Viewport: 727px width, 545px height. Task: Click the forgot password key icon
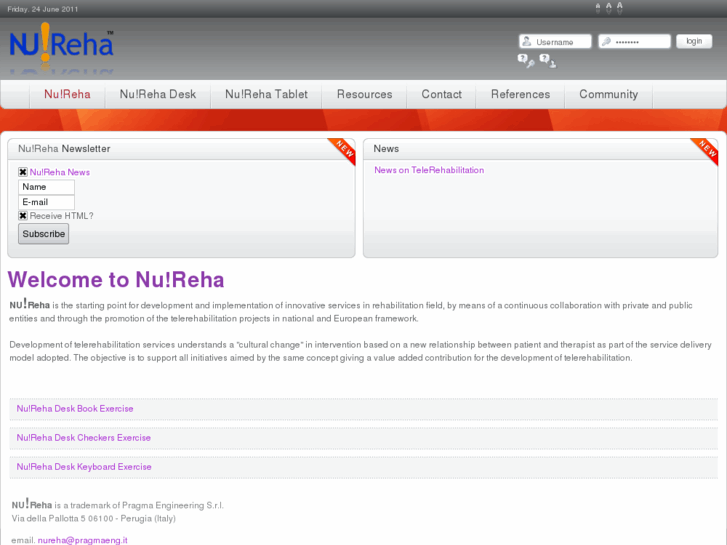[526, 60]
